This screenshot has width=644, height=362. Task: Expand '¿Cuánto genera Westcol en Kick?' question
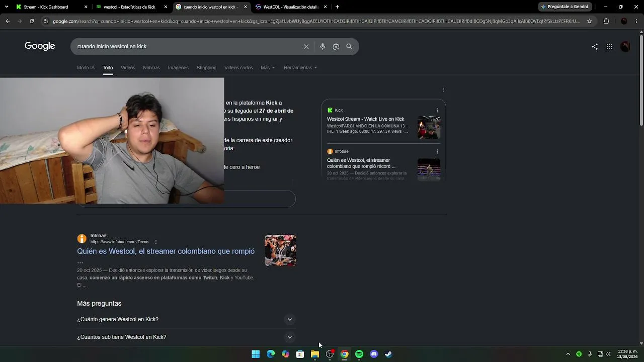(x=185, y=319)
